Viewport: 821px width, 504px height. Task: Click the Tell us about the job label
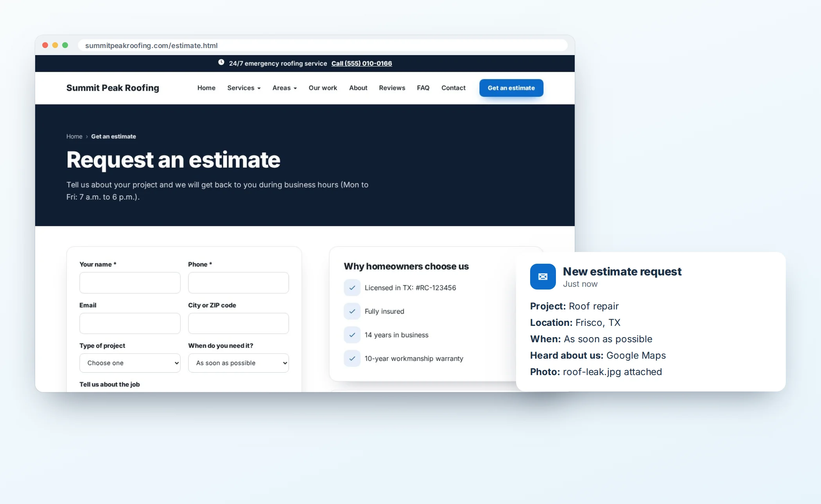pos(109,384)
